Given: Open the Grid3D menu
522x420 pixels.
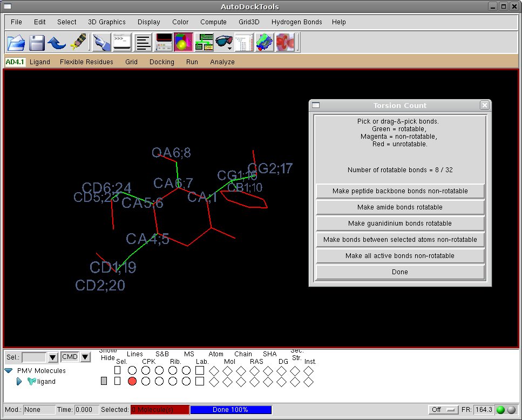Looking at the screenshot, I should click(x=249, y=22).
